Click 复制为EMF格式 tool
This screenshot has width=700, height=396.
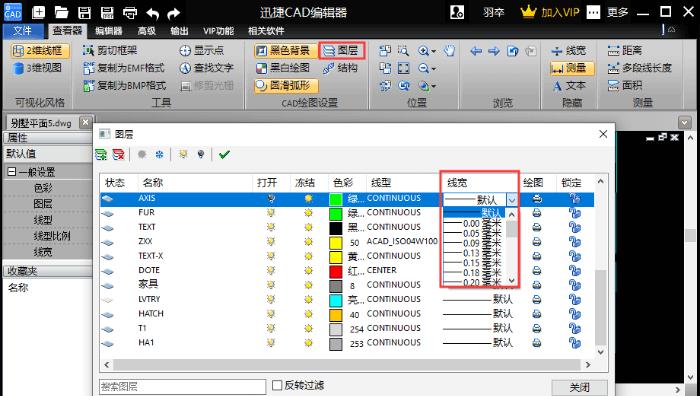[x=124, y=68]
